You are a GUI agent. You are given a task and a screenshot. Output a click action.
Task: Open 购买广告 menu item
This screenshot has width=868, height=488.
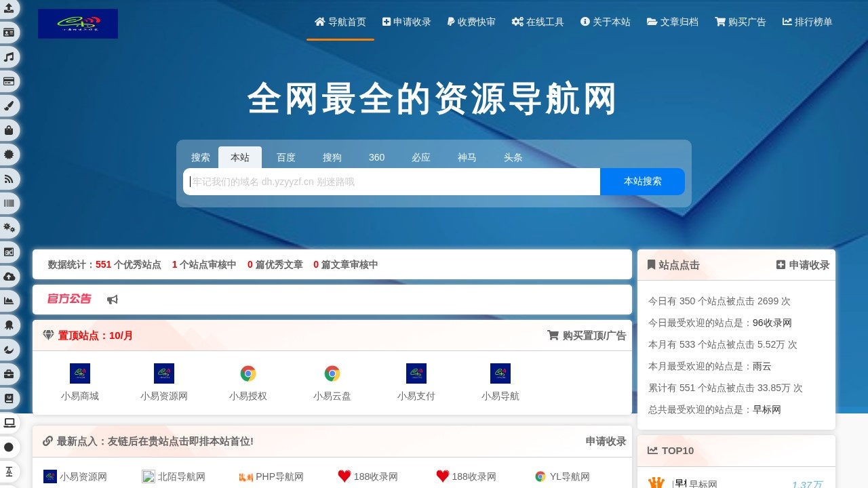(741, 22)
